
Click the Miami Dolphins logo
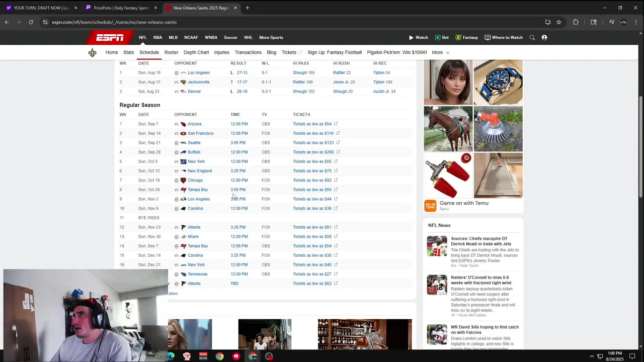(x=183, y=237)
